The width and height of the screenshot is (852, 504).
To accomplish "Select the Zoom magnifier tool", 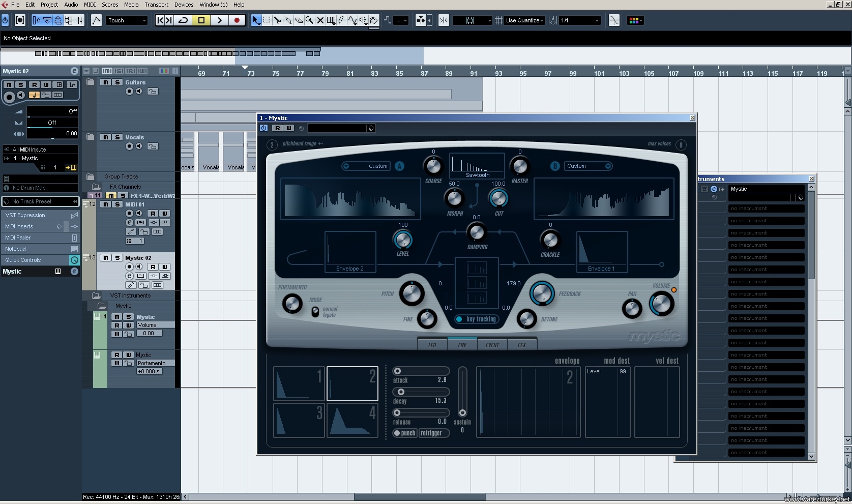I will [309, 20].
